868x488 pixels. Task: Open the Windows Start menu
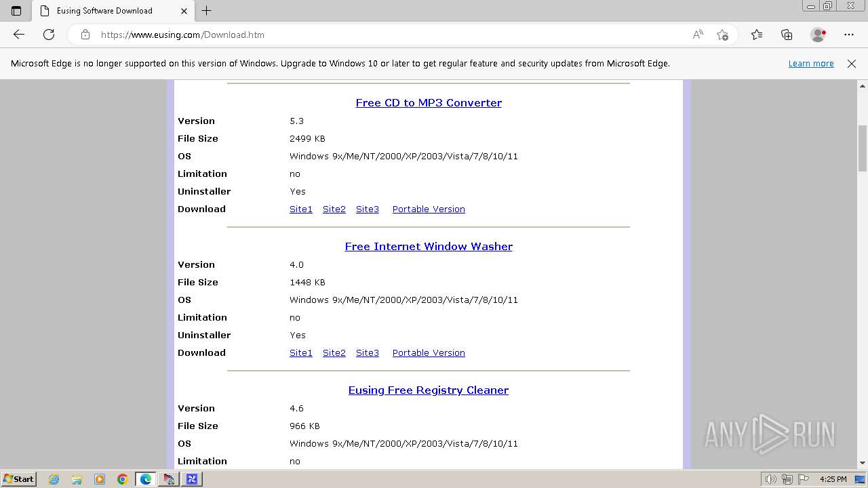tap(19, 479)
